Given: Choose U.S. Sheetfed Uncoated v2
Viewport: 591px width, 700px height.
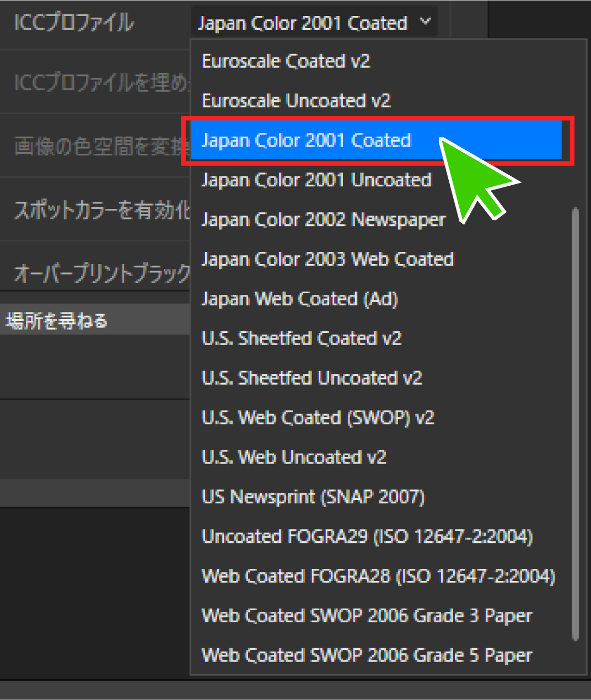Looking at the screenshot, I should [x=311, y=378].
